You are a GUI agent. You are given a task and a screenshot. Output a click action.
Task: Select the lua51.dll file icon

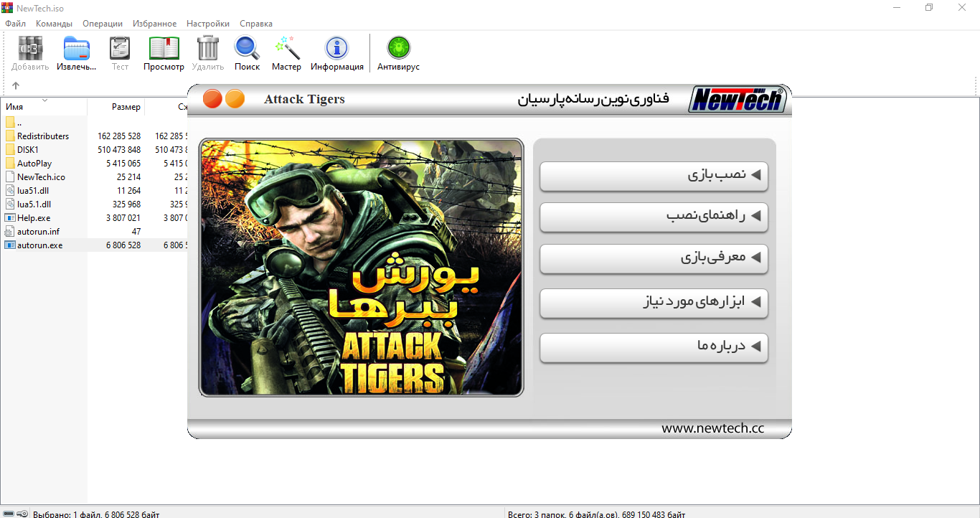tap(10, 191)
